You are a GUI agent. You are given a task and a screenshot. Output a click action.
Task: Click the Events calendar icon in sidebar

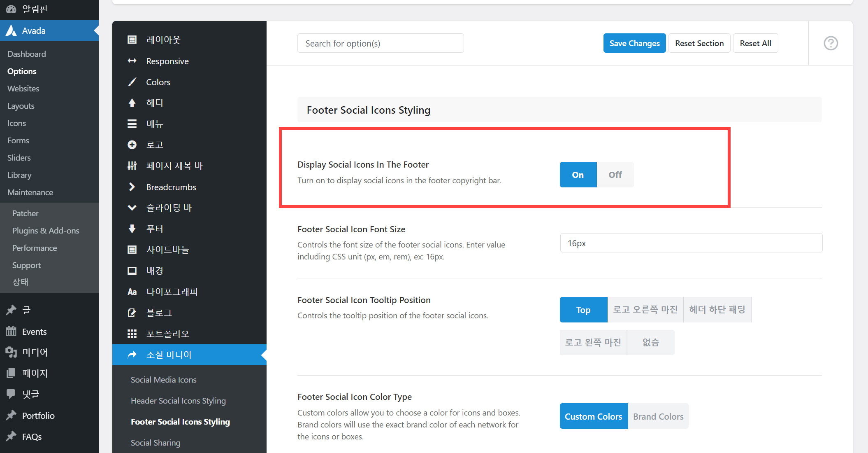click(x=11, y=332)
